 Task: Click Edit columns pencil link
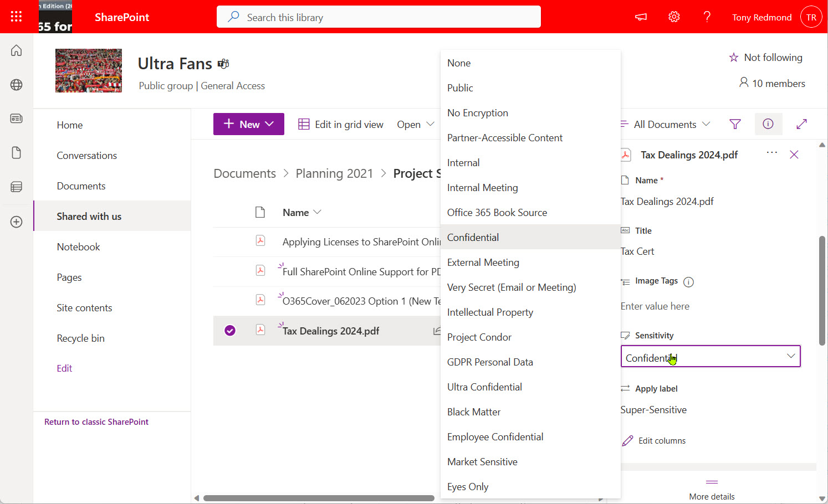pos(654,441)
